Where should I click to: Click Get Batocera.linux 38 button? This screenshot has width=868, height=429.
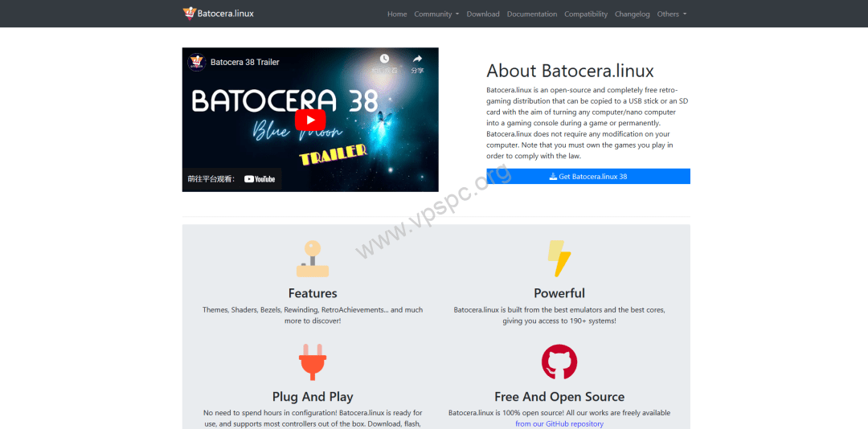[588, 177]
